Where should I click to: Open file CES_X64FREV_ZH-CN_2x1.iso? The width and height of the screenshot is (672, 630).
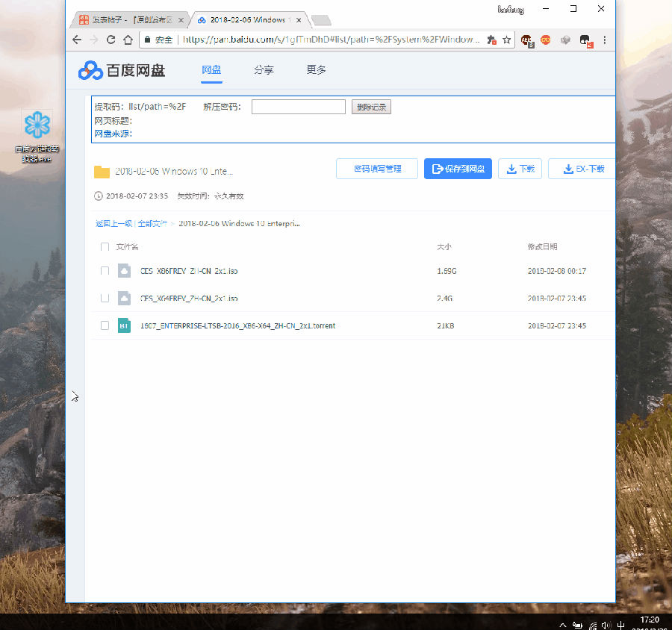tap(189, 299)
